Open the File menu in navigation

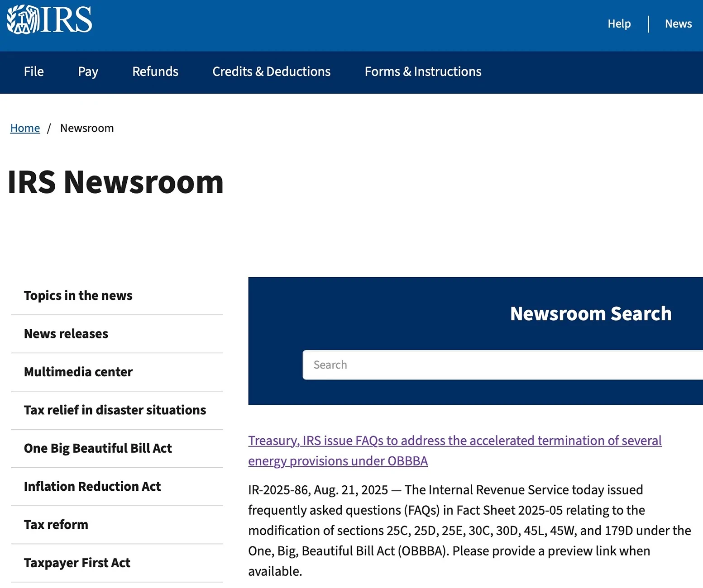point(34,72)
